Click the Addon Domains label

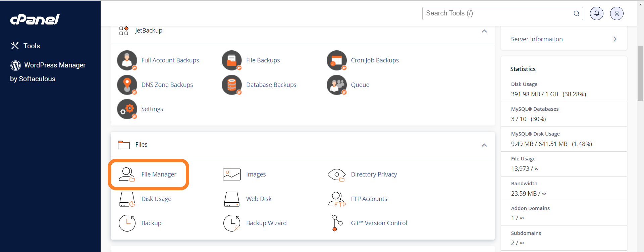(x=530, y=208)
